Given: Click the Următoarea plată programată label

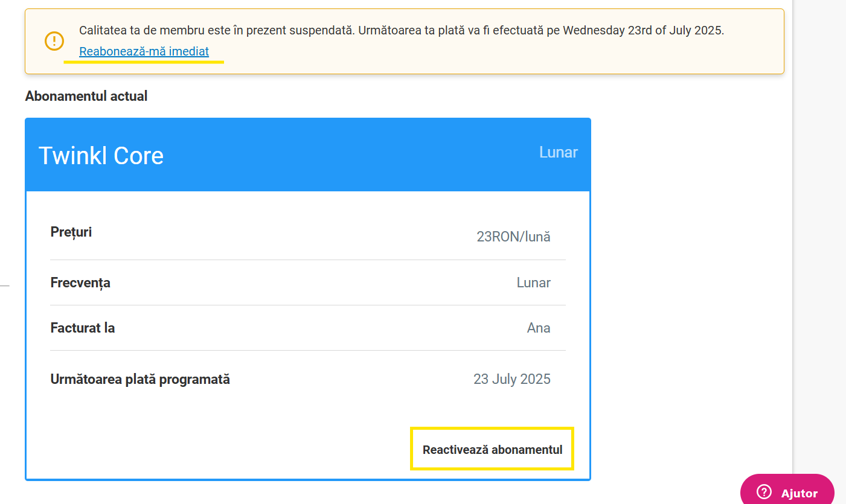Looking at the screenshot, I should 140,380.
